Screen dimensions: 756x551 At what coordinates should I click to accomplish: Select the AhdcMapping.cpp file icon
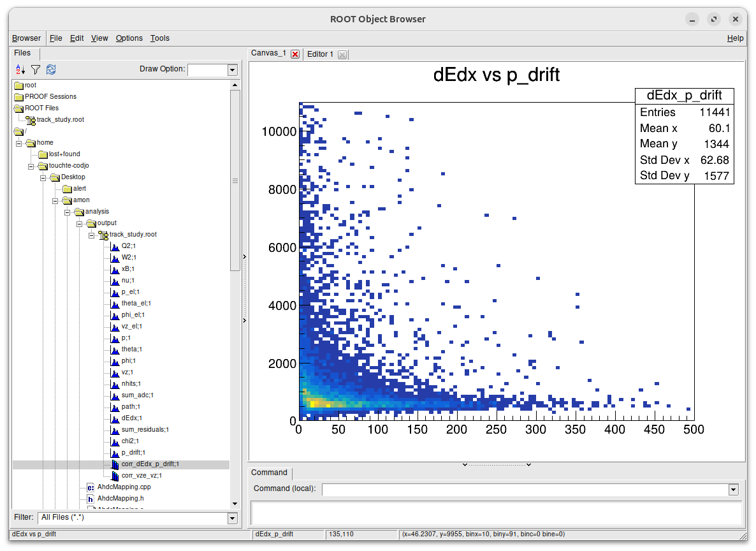[91, 487]
